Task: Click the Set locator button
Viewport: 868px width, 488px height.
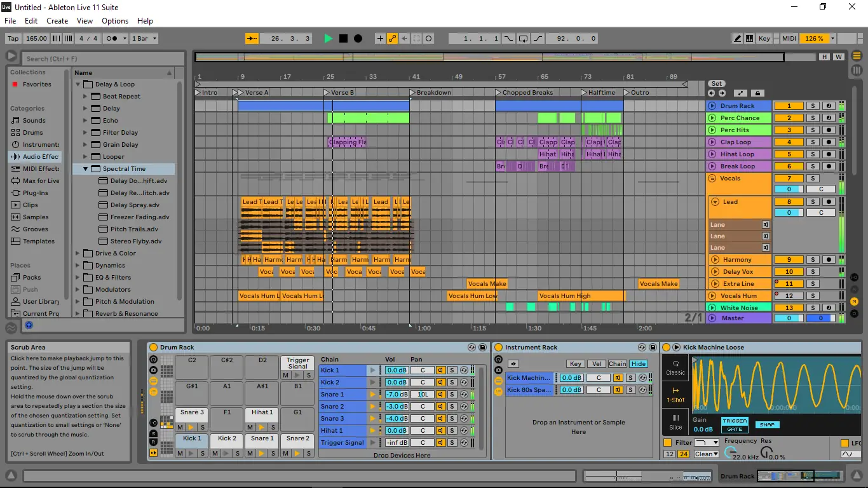Action: point(717,84)
